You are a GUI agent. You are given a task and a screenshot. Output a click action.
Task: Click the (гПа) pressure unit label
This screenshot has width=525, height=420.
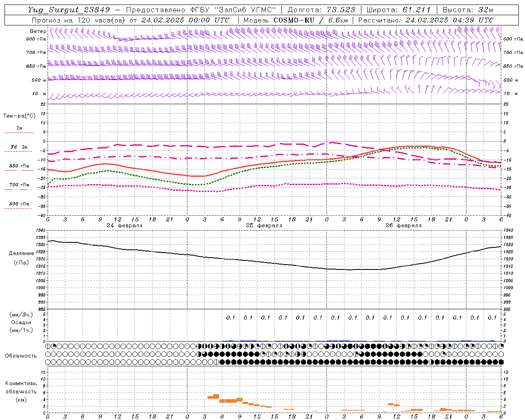pyautogui.click(x=21, y=262)
